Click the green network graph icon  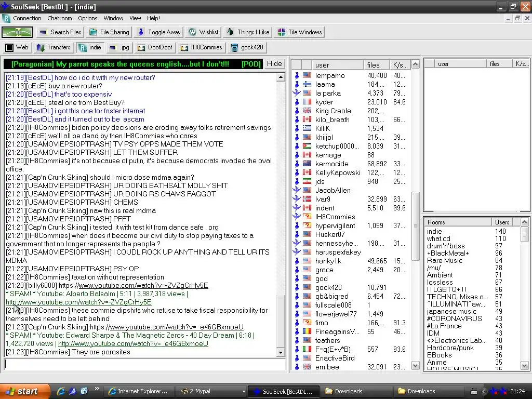tap(17, 32)
